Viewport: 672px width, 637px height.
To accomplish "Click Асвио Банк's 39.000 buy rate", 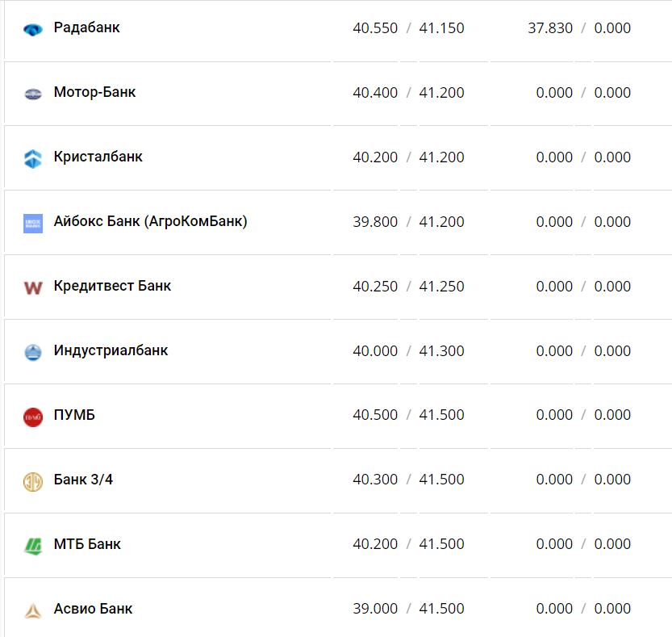I will coord(375,609).
